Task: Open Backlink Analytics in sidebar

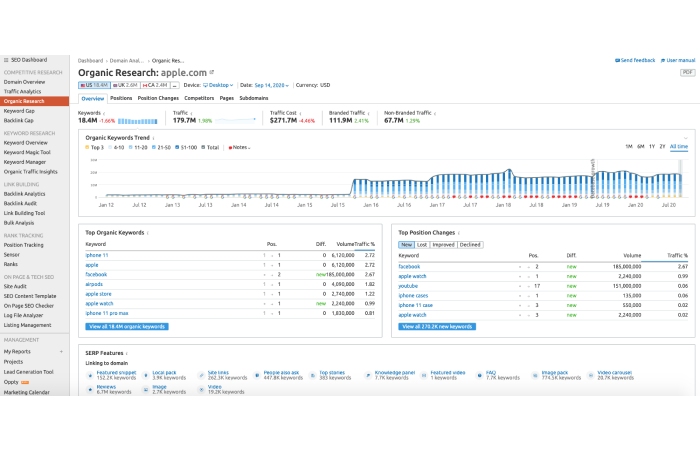Action: point(25,194)
